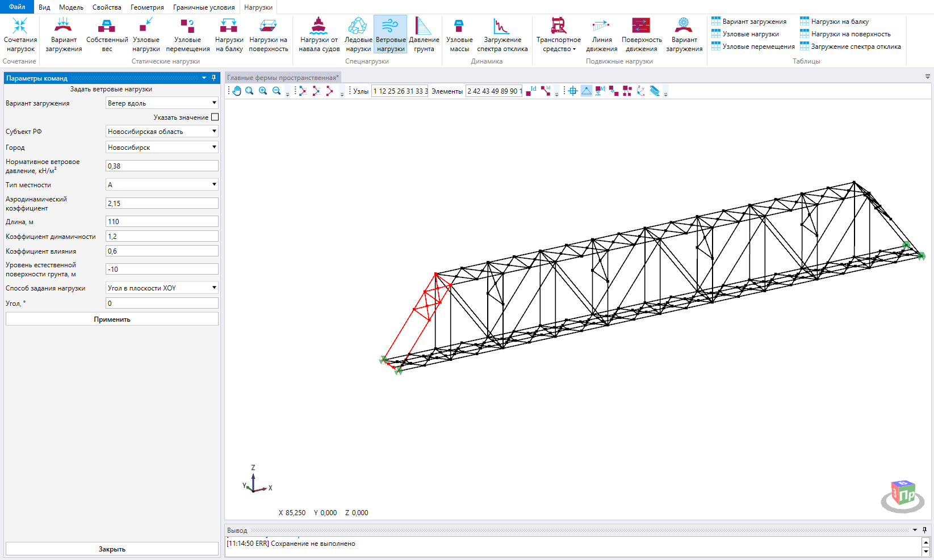The image size is (934, 560).
Task: Switch to the Модель ribbon tab
Action: tap(72, 7)
